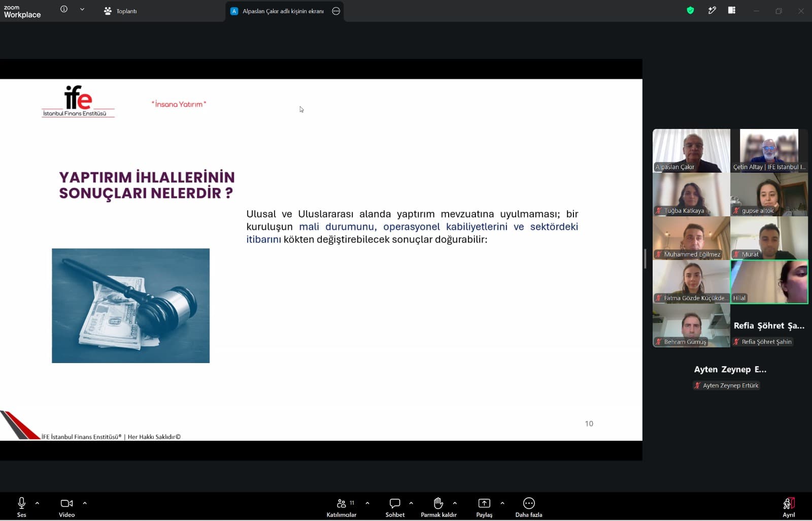Expand the arrow next to Katılımcılar
The width and height of the screenshot is (812, 521).
pyautogui.click(x=367, y=503)
